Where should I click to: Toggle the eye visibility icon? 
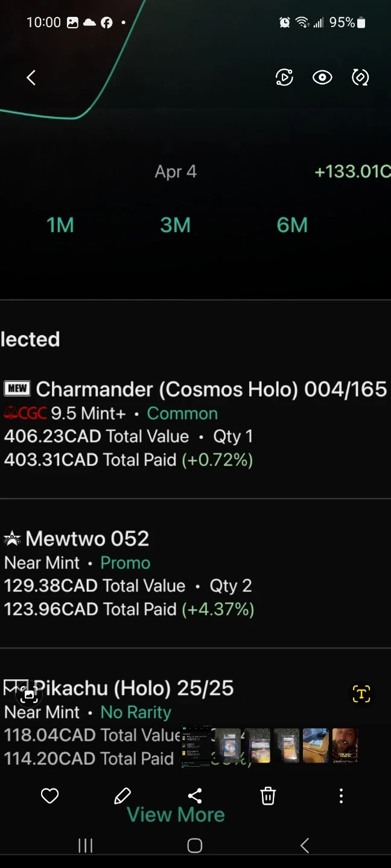point(322,77)
